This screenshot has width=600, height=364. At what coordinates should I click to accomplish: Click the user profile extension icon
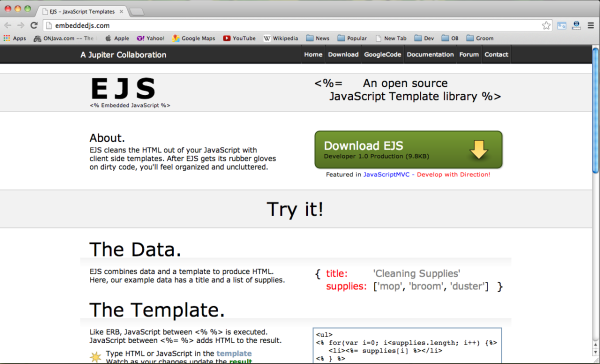click(x=576, y=25)
